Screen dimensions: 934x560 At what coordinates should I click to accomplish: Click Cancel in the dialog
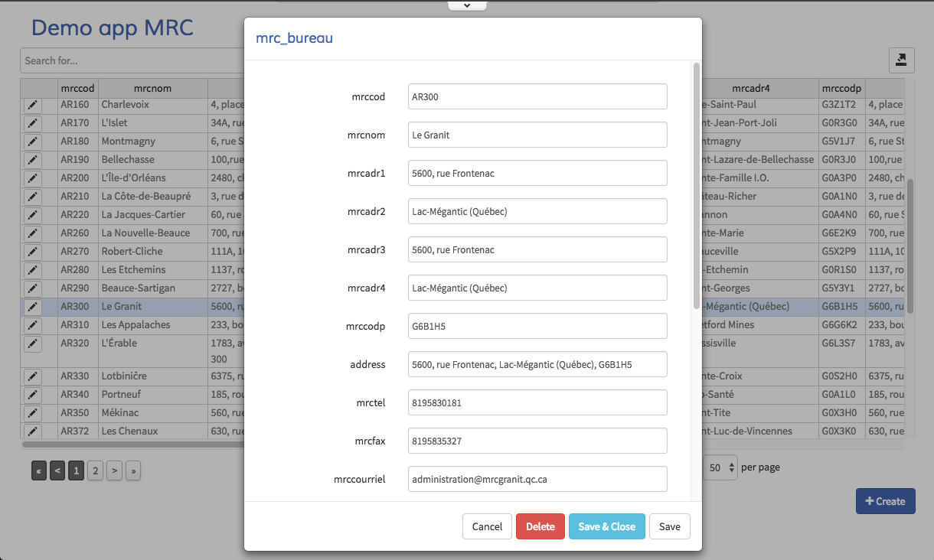click(487, 526)
